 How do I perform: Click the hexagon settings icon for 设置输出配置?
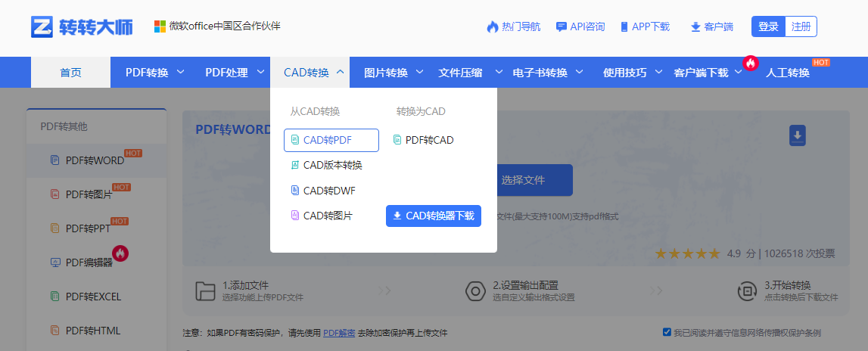475,290
